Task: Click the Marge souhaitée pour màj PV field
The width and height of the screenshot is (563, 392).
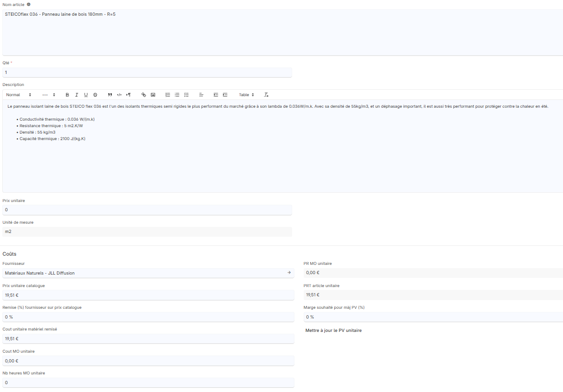Action: click(x=433, y=317)
